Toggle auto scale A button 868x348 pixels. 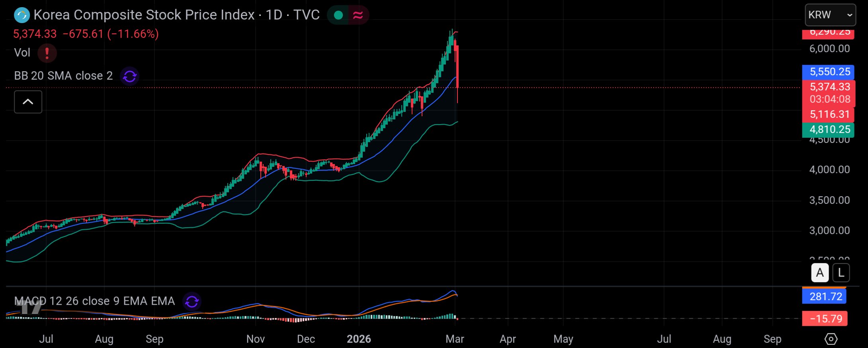(820, 273)
